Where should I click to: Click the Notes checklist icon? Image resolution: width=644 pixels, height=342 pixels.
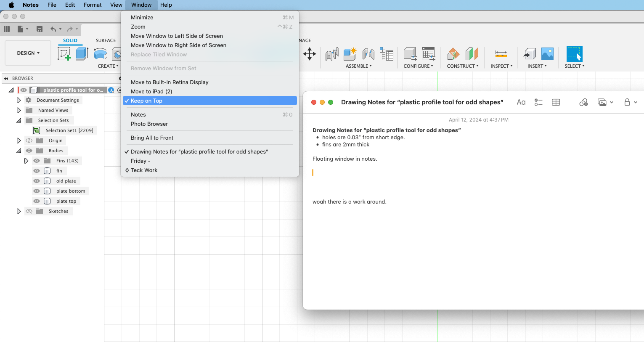click(x=538, y=102)
